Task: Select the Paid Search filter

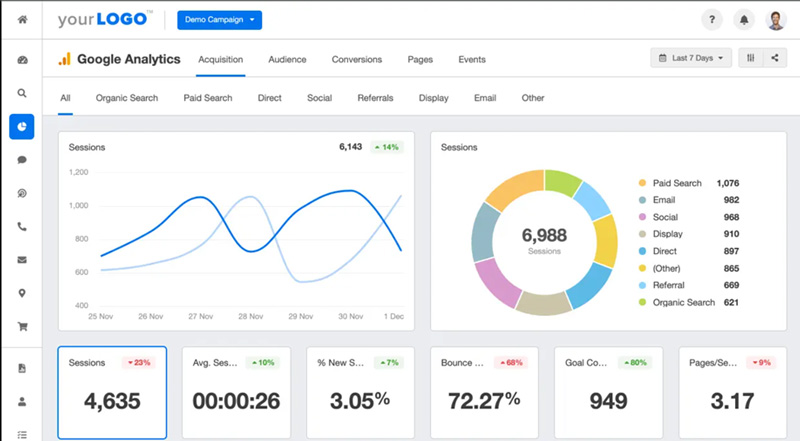Action: [208, 98]
